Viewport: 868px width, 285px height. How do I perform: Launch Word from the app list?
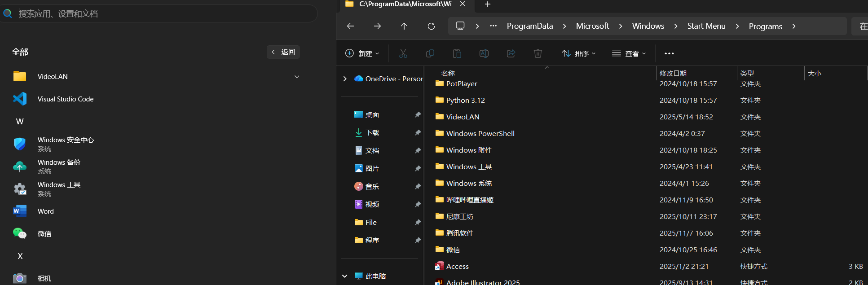(46, 211)
